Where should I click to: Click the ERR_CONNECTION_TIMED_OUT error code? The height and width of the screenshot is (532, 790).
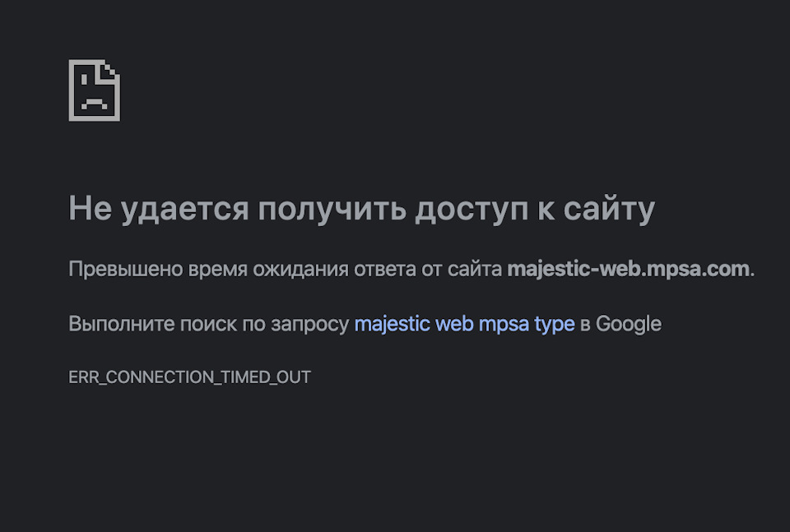(x=189, y=377)
